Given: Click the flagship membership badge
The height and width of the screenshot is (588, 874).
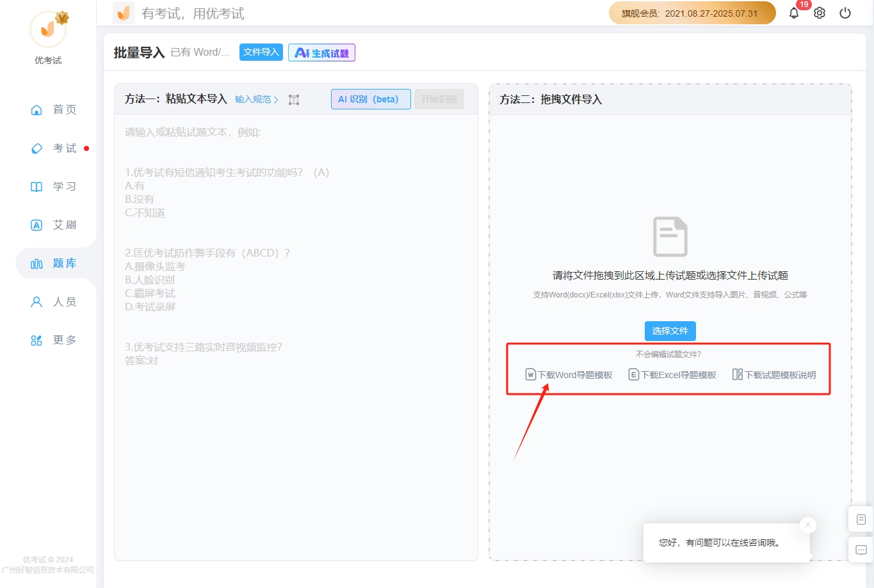Looking at the screenshot, I should 692,13.
